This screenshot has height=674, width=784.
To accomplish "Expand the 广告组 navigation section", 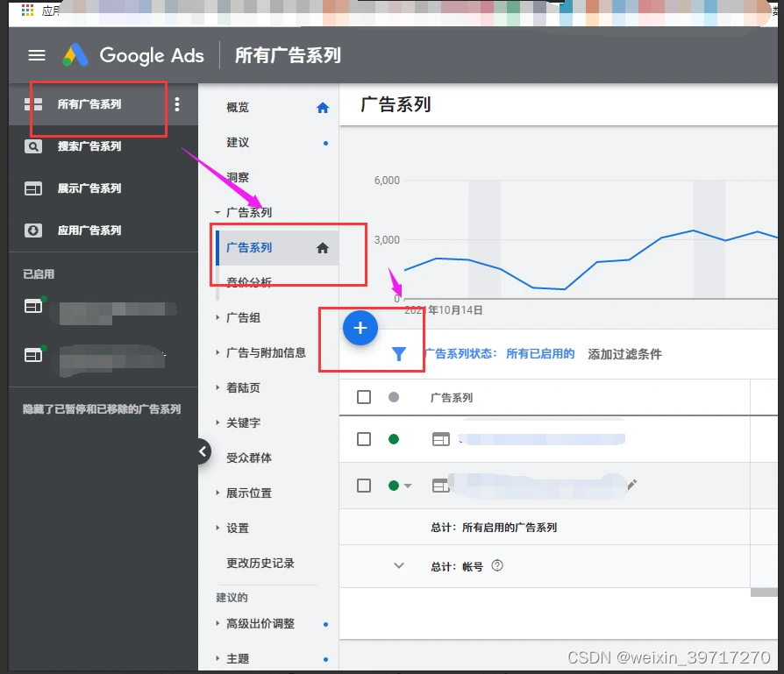I will coord(217,317).
